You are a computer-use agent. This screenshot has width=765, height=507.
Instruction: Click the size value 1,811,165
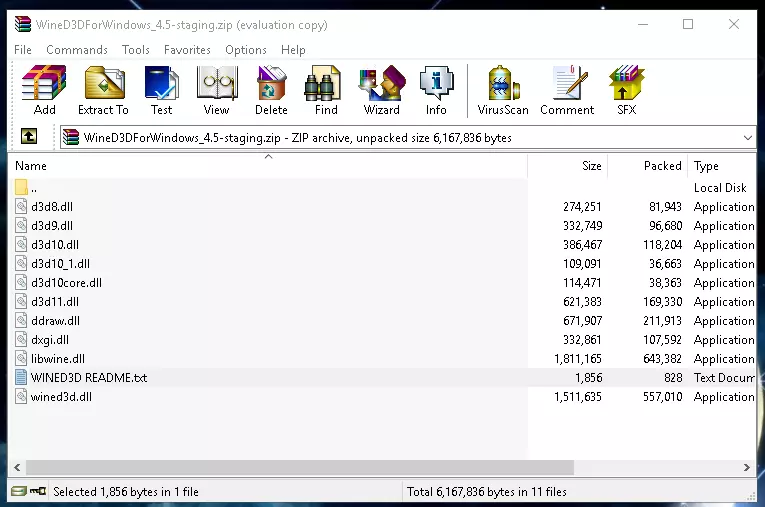tap(578, 359)
